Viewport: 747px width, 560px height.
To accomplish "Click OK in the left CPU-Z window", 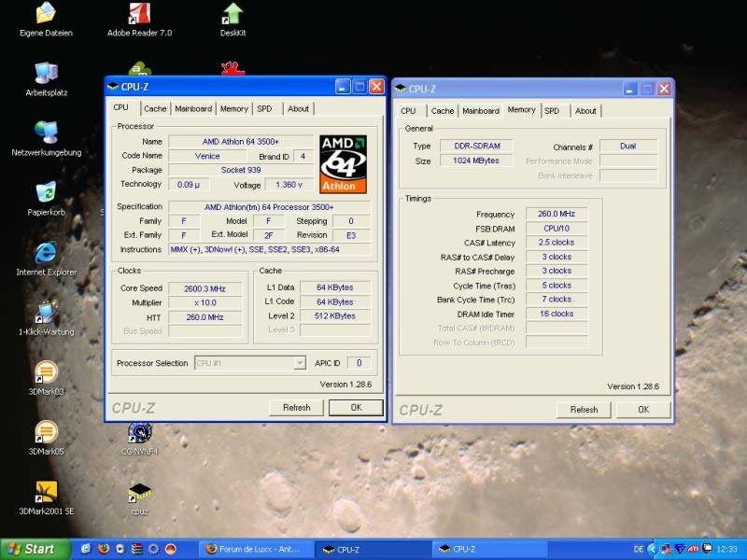I will 357,408.
